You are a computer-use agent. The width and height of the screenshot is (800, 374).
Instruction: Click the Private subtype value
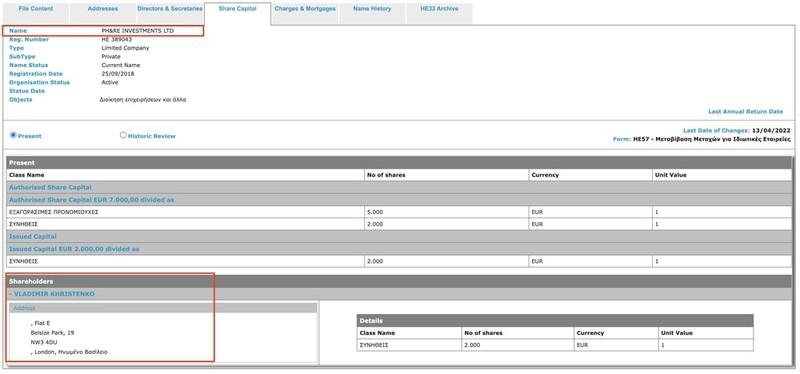111,57
